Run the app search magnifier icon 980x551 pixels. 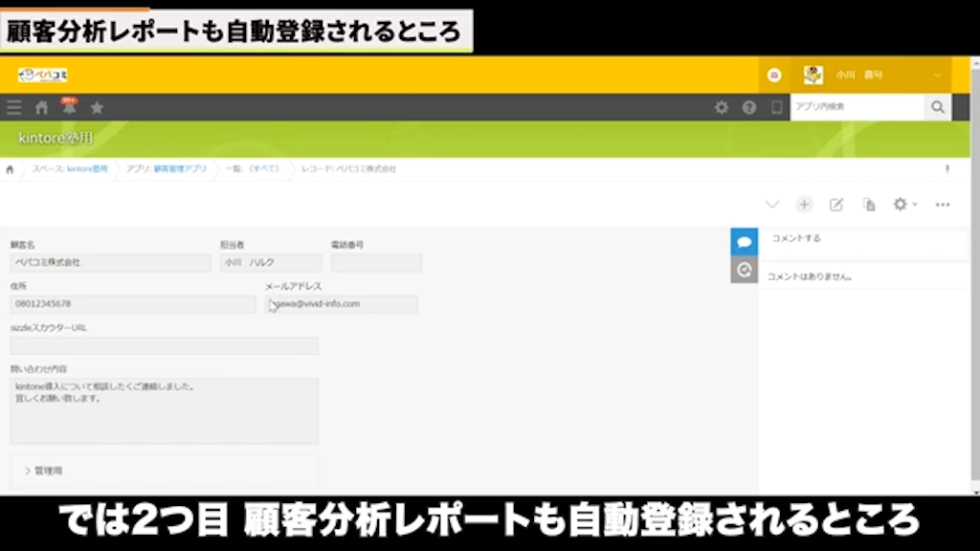coord(937,107)
